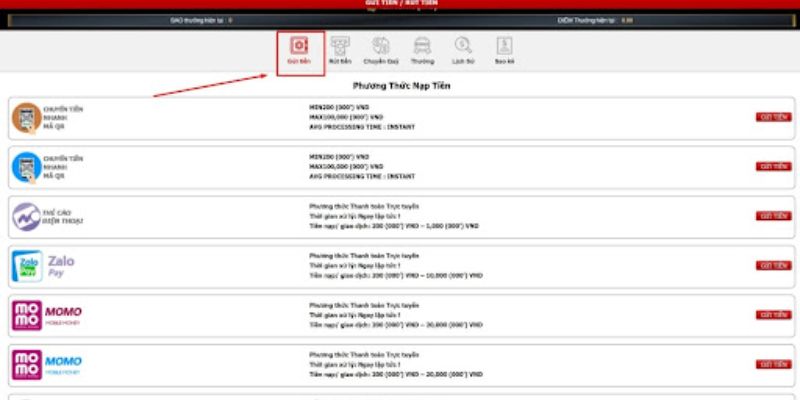Choose the ZaloPay logo
This screenshot has width=800, height=400.
tap(27, 265)
